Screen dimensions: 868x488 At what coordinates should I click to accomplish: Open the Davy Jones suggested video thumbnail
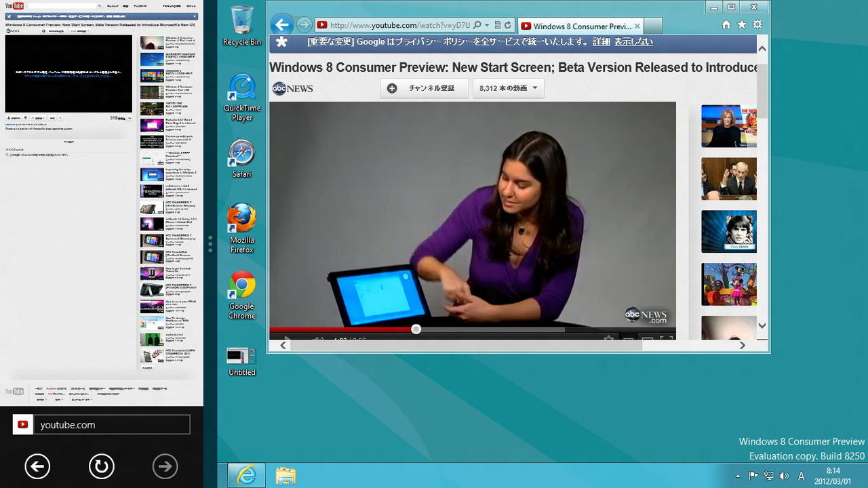pyautogui.click(x=729, y=232)
